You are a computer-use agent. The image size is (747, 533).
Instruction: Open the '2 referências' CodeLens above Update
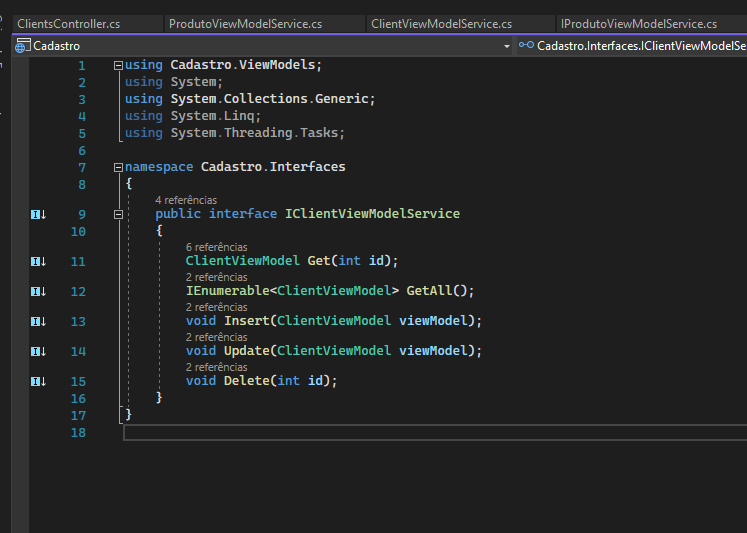click(216, 337)
